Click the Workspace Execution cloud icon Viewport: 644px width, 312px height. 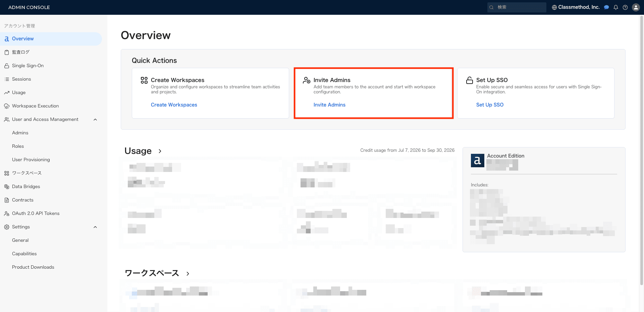point(7,106)
